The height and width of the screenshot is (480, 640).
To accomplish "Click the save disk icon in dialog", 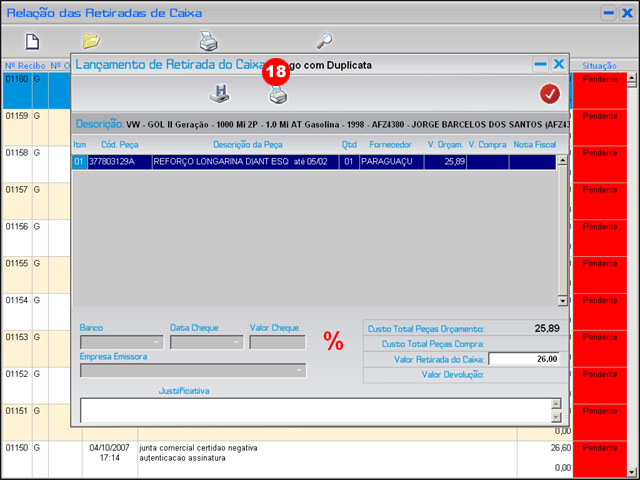I will [x=219, y=94].
